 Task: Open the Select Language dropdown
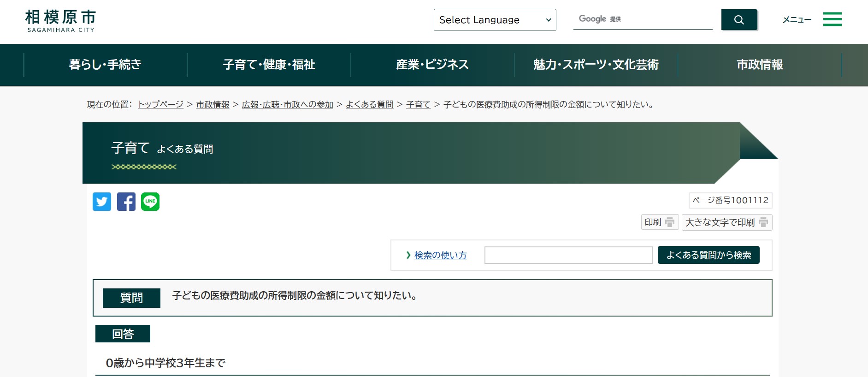coord(495,20)
